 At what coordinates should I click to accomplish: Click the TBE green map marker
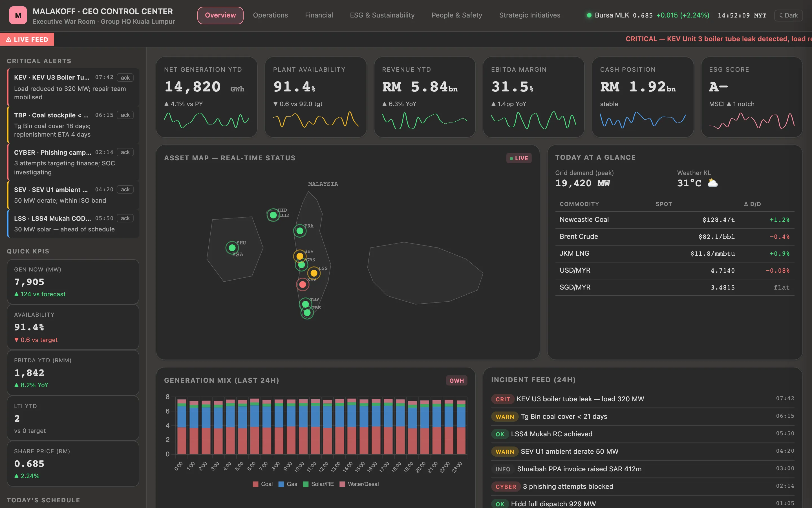tap(307, 313)
